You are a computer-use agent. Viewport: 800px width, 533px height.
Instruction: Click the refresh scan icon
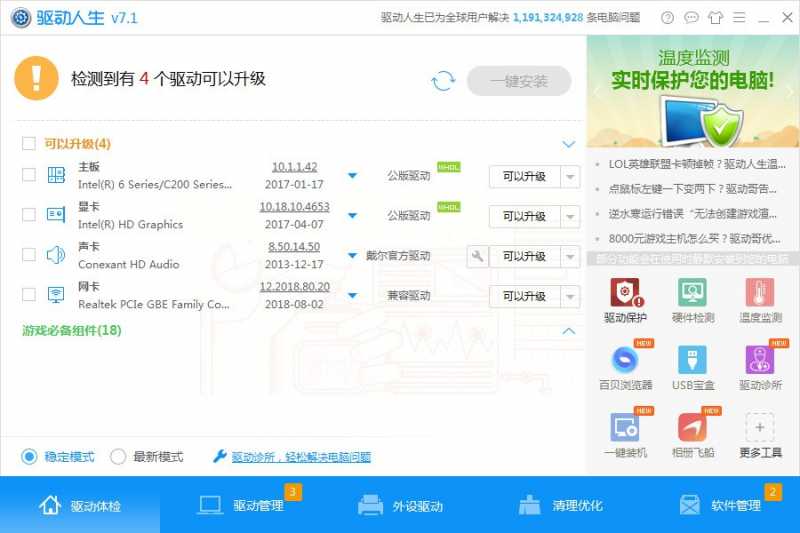point(443,81)
